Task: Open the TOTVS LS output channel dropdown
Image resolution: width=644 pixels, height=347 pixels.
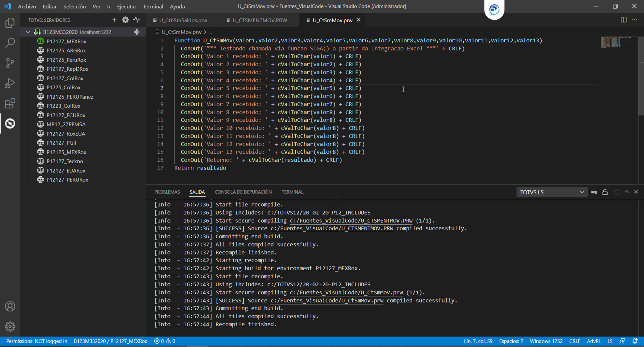Action: (x=552, y=192)
